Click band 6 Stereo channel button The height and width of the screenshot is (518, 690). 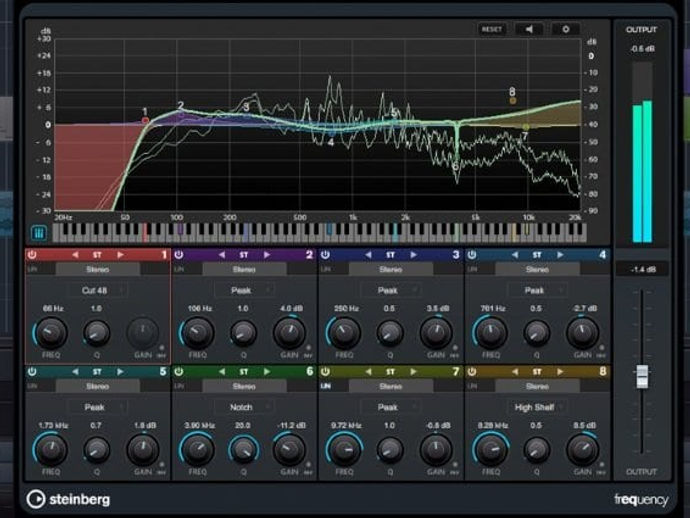[244, 386]
